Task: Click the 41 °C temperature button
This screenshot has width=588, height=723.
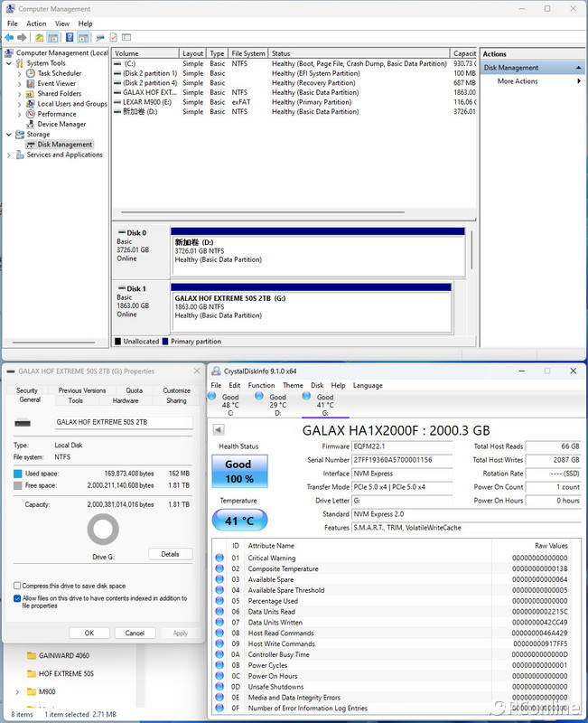Action: (239, 521)
